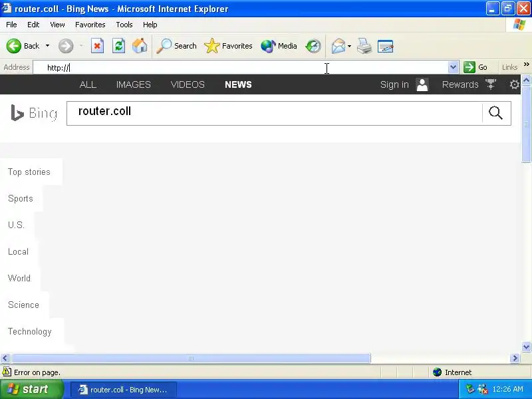Open the Top stories category

point(29,172)
